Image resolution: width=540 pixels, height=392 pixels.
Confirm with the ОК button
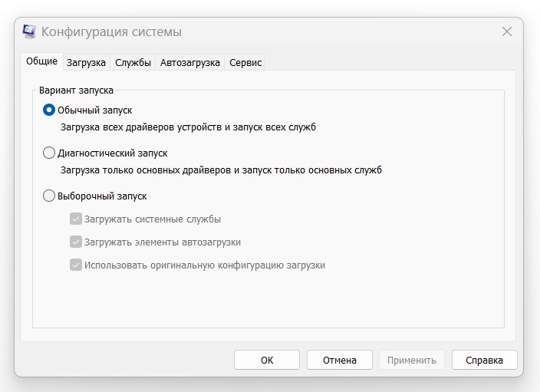coord(267,360)
